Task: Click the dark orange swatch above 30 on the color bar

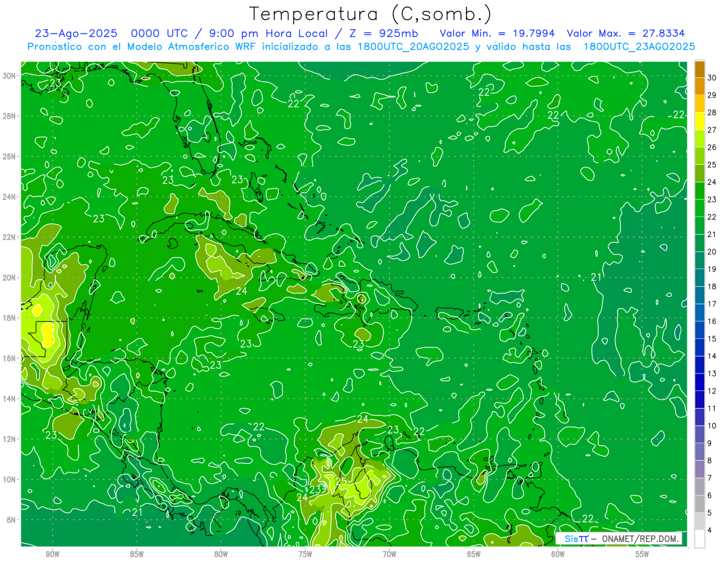Action: tap(699, 69)
